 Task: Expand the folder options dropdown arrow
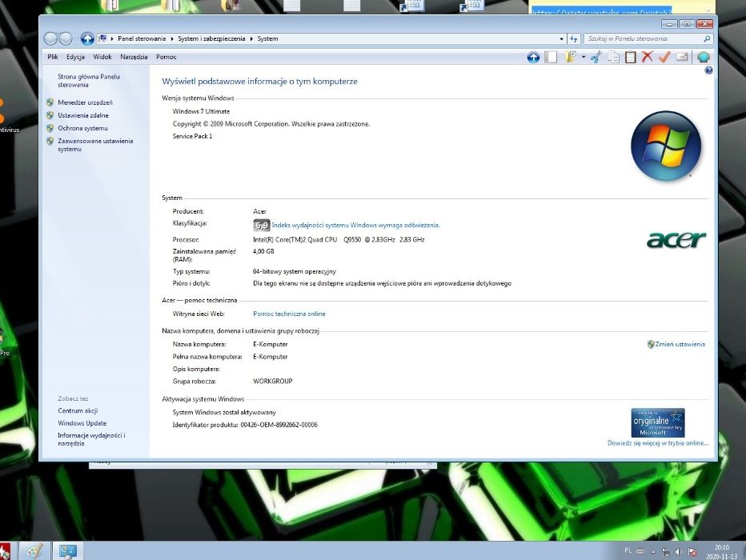(x=584, y=57)
